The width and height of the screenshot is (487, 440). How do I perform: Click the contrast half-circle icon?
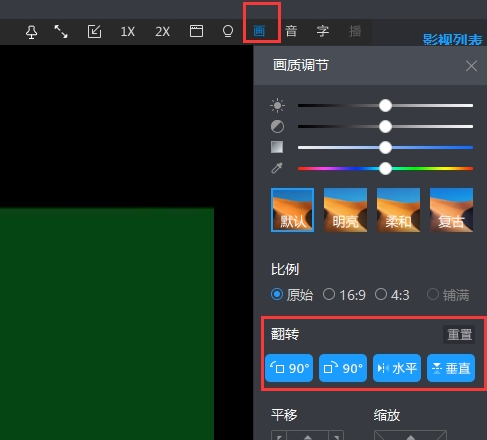(277, 127)
